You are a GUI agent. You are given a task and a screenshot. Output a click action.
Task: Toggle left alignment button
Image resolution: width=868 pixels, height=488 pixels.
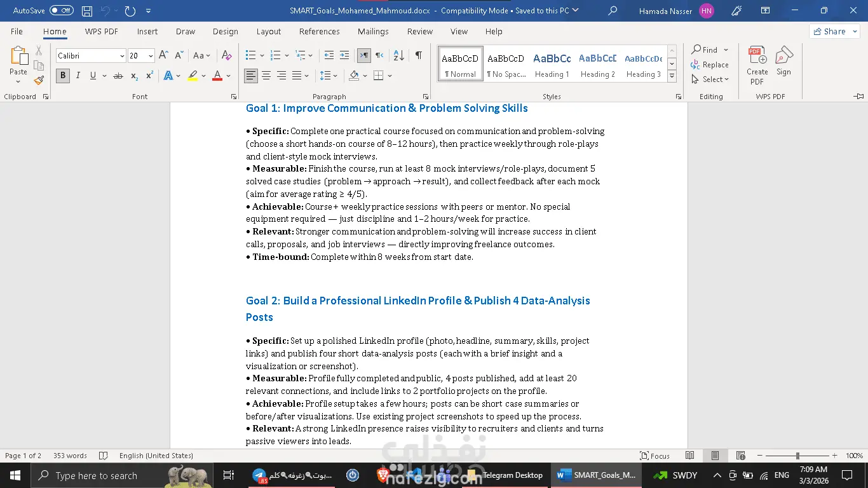pos(251,76)
